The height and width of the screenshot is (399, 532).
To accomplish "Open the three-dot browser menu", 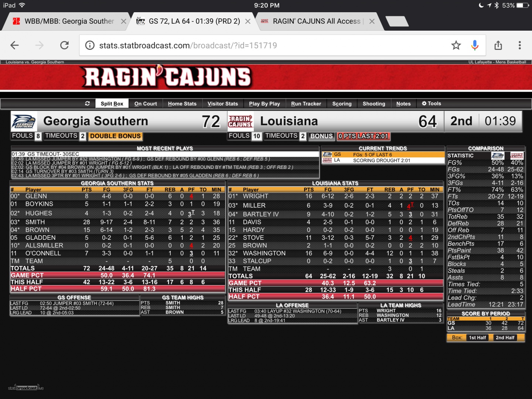I will 519,45.
